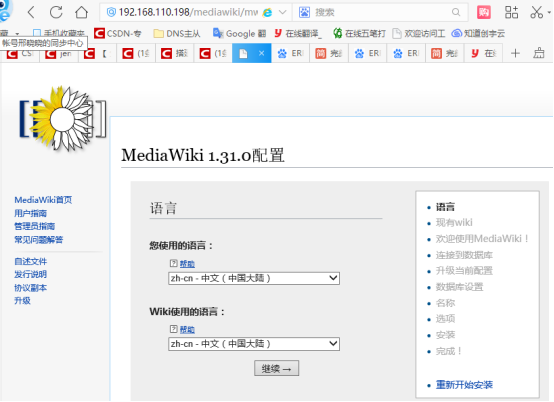Image resolution: width=554 pixels, height=402 pixels.
Task: Click the search box in toolbar
Action: pyautogui.click(x=380, y=12)
